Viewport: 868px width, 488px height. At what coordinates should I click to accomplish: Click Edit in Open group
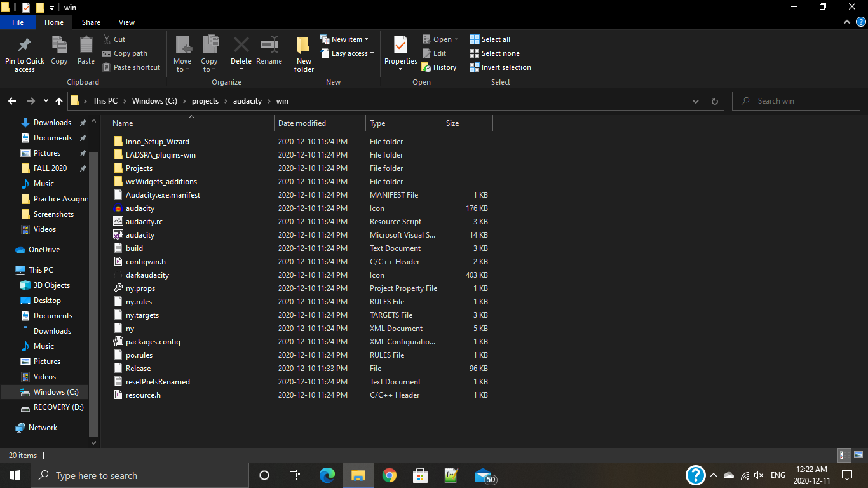[434, 53]
